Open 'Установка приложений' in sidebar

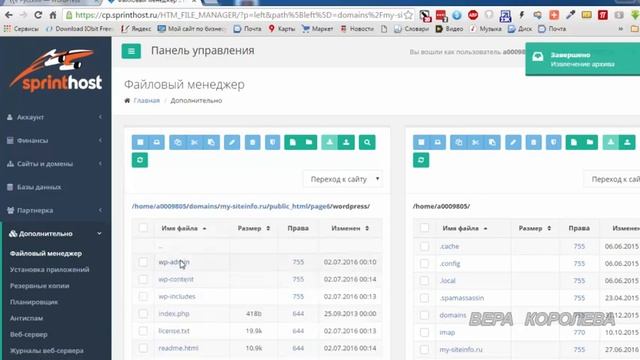tap(49, 269)
